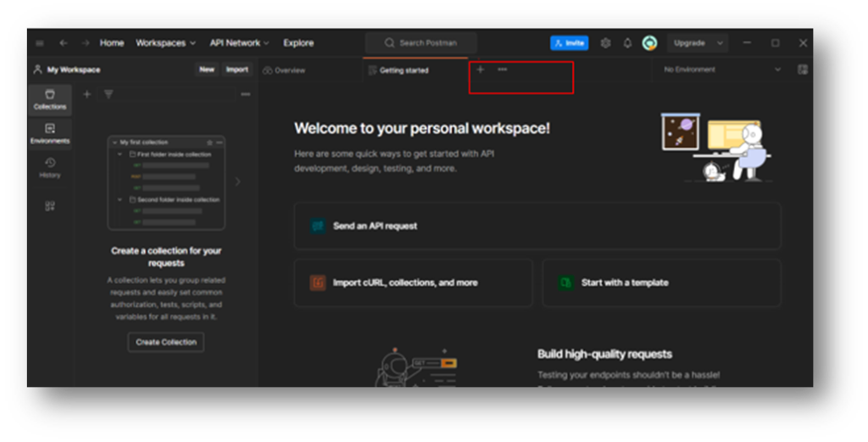
Task: Click Start with a template card
Action: tap(661, 283)
